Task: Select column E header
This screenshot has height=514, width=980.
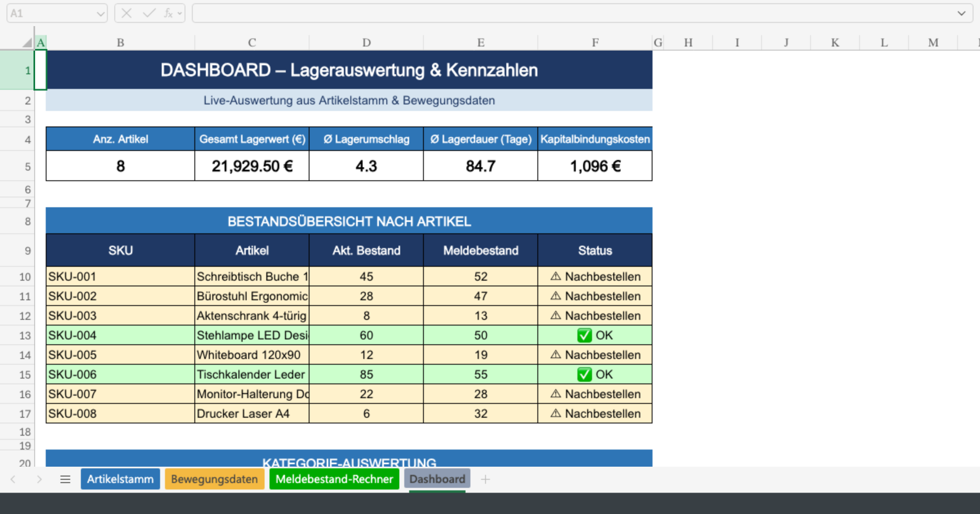Action: (x=481, y=42)
